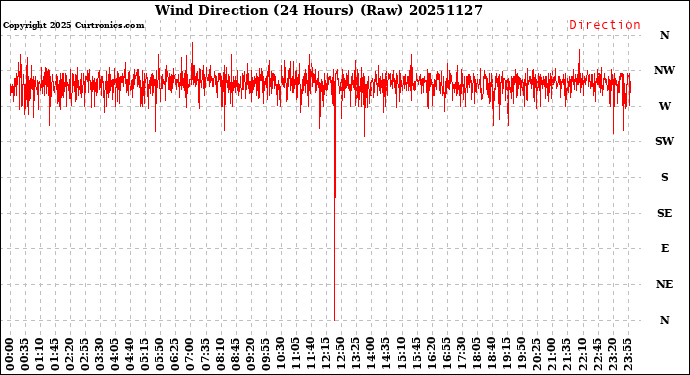Click the '05:15' time label
The width and height of the screenshot is (690, 375).
tap(145, 355)
